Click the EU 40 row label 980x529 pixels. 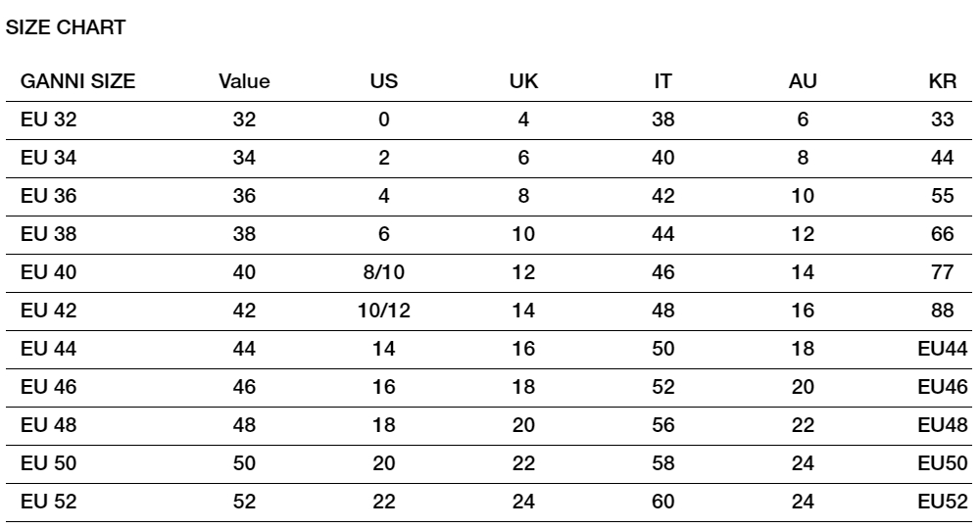click(49, 272)
